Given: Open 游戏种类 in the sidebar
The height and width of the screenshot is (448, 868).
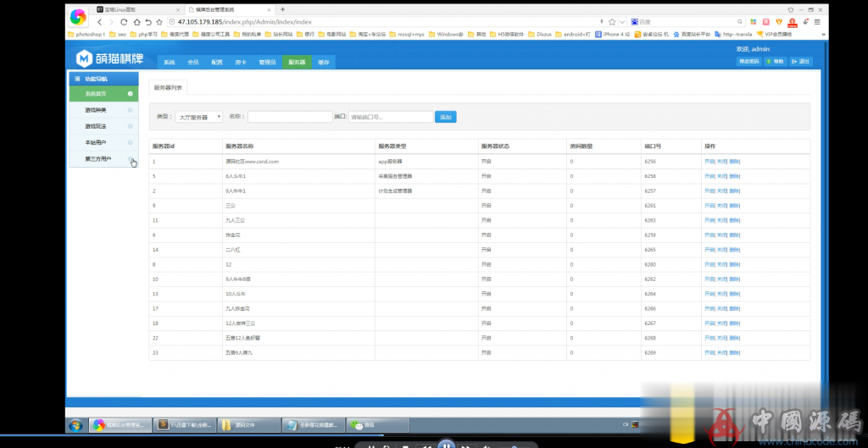Looking at the screenshot, I should (x=103, y=110).
